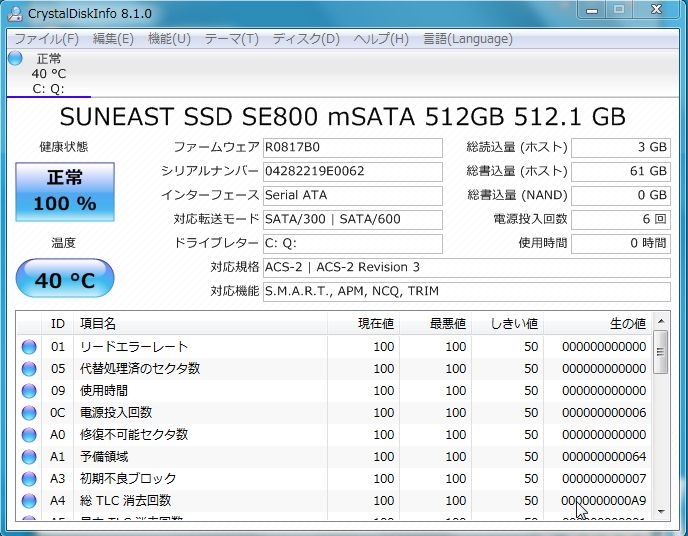Screen dimensions: 688x536
Task: Select the 予備領域 row name
Action: tap(104, 457)
